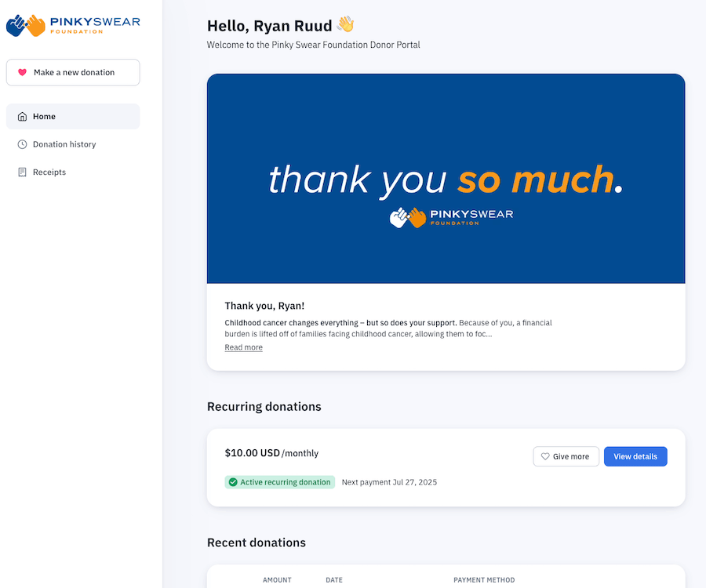Click Next payment Jul 27, 2025 text
Viewport: 706px width, 588px height.
point(389,482)
